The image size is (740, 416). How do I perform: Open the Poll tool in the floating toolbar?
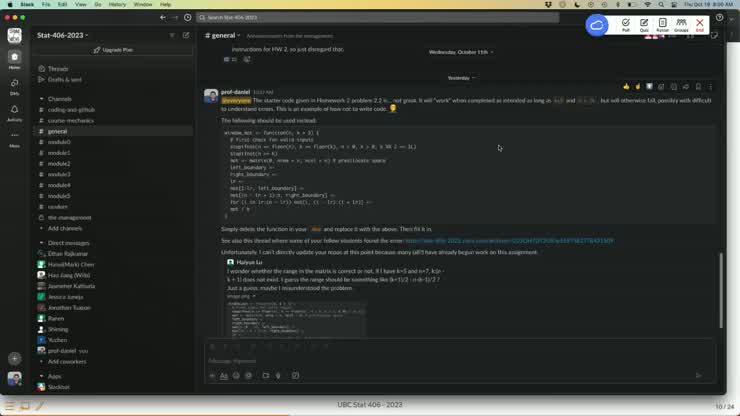pyautogui.click(x=626, y=24)
